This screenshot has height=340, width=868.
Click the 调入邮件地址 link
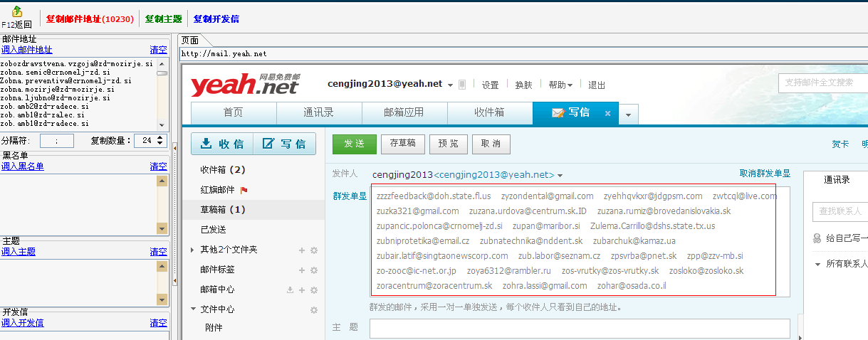click(27, 50)
